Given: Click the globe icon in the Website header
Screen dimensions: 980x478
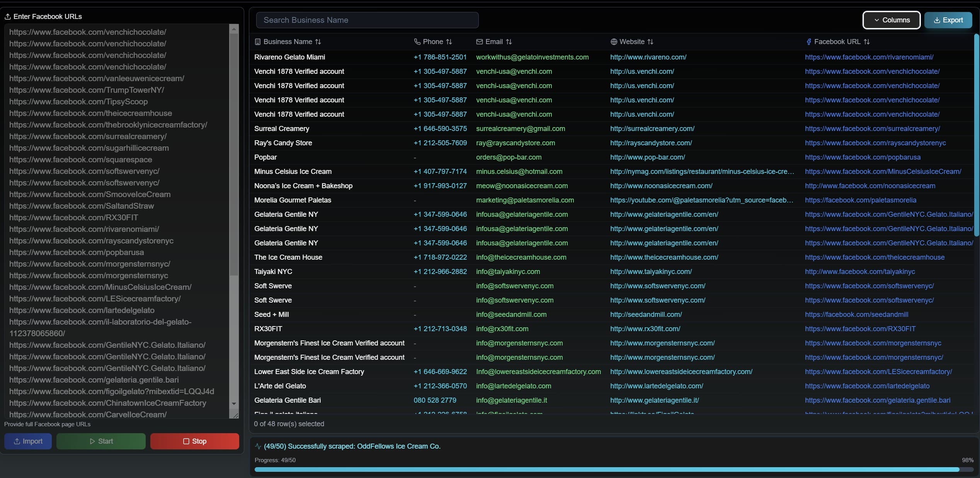Looking at the screenshot, I should (x=614, y=41).
